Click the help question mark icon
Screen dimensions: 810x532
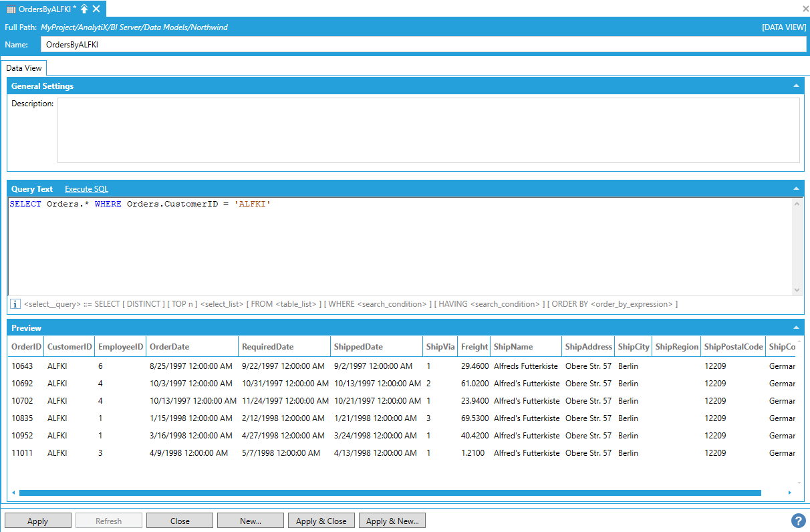pos(798,521)
